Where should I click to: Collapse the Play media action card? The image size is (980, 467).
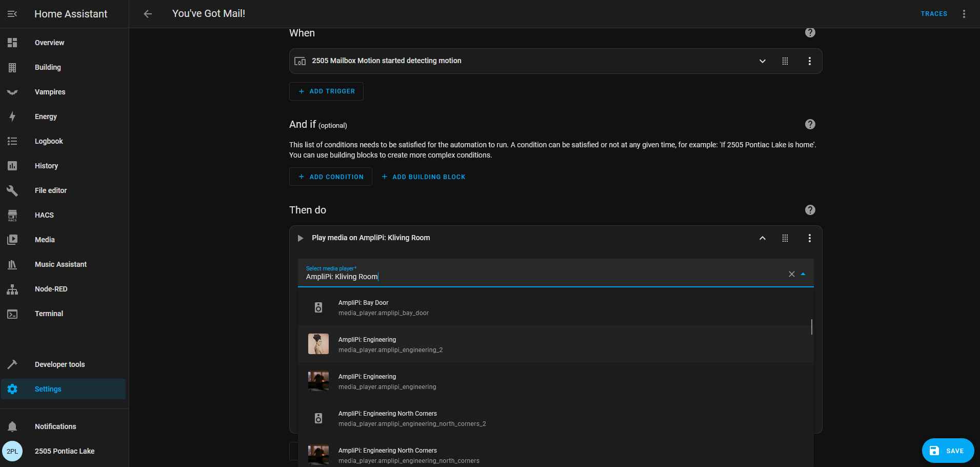coord(763,238)
